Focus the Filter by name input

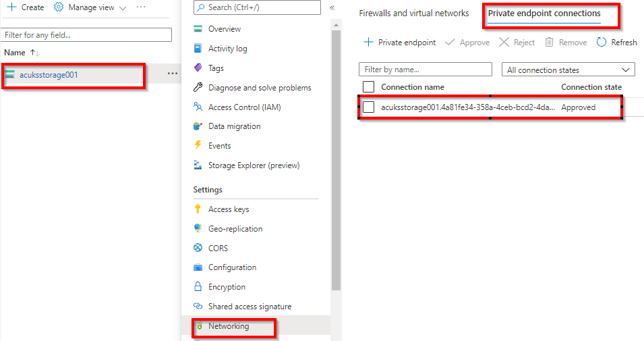coord(426,70)
